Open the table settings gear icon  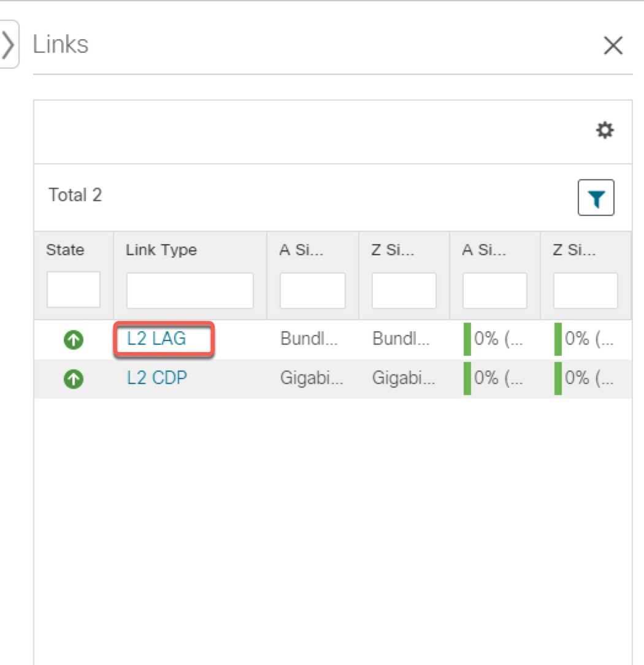click(605, 130)
